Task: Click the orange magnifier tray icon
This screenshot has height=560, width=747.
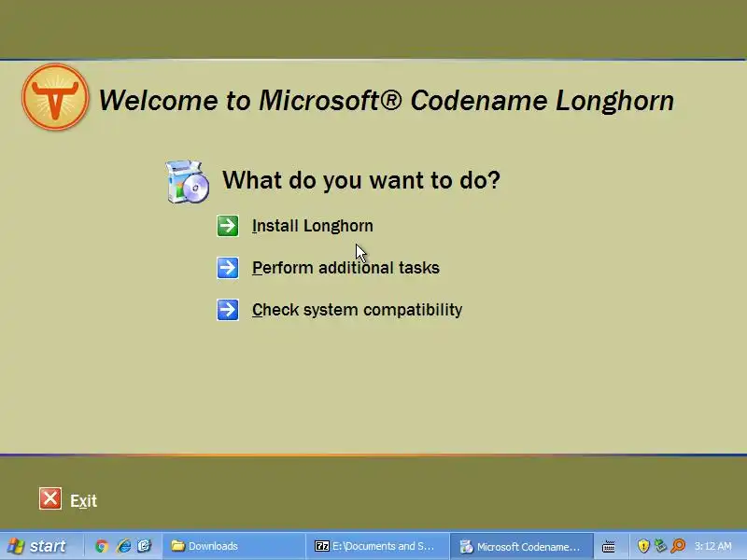Action: (x=678, y=546)
